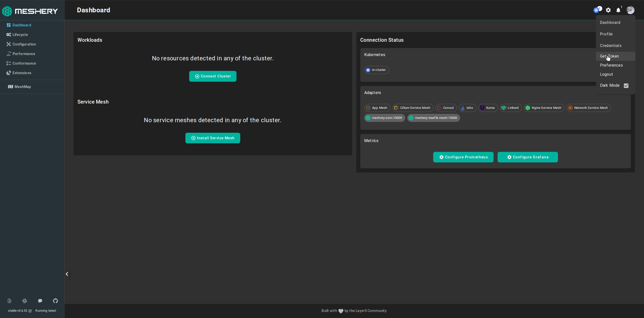Open the user avatar menu

(x=630, y=10)
